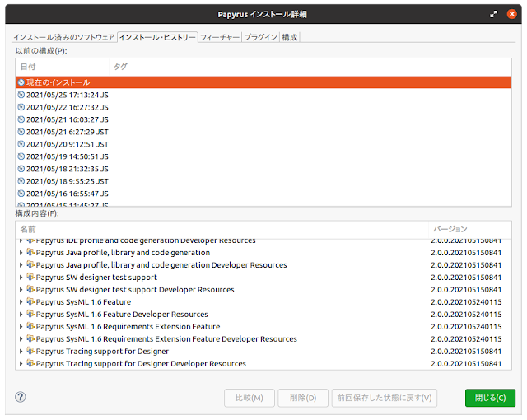Click the clock icon beside 2021/05/21 16:03:27
Viewport: 527px width, 420px height.
tap(21, 119)
